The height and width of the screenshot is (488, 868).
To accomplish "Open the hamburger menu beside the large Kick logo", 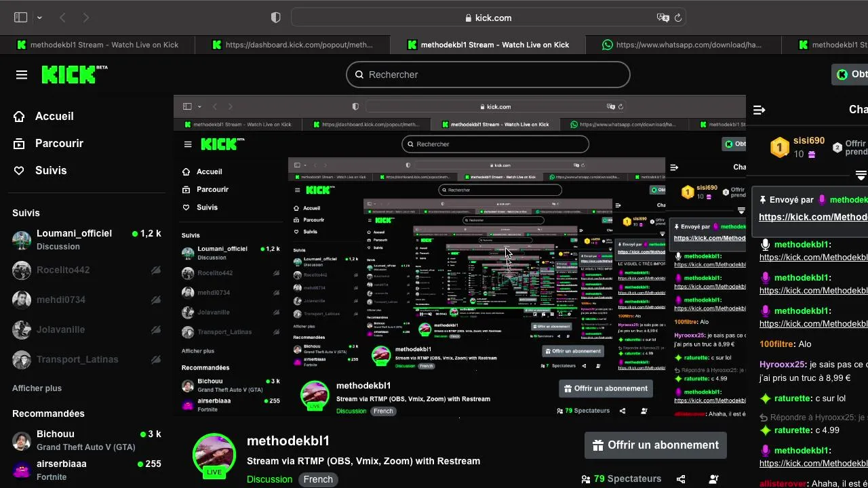I will click(22, 75).
